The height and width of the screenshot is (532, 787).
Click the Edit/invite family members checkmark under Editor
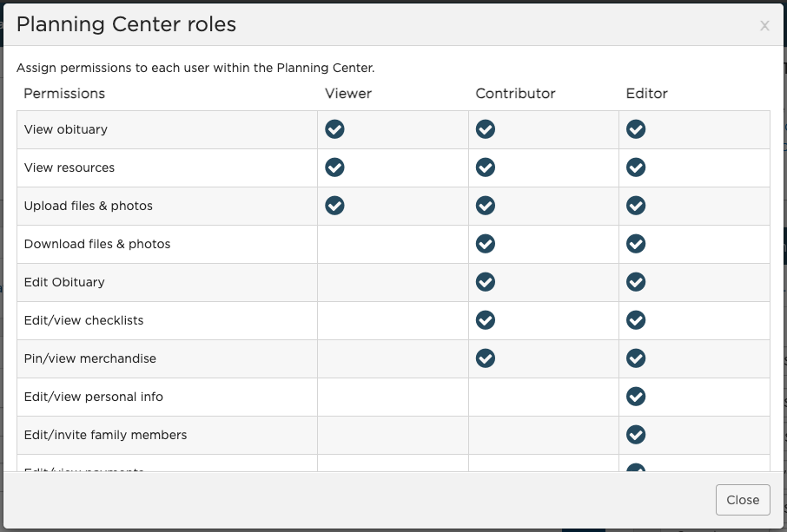point(635,435)
